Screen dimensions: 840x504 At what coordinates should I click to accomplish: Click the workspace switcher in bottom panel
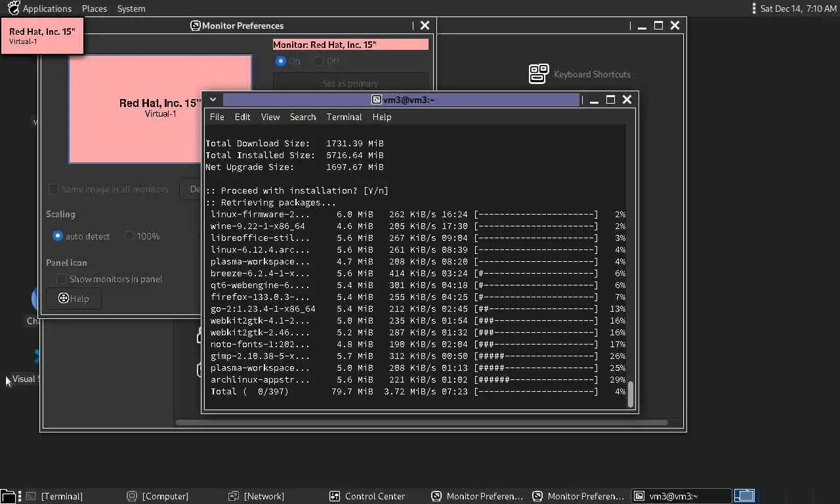(745, 496)
